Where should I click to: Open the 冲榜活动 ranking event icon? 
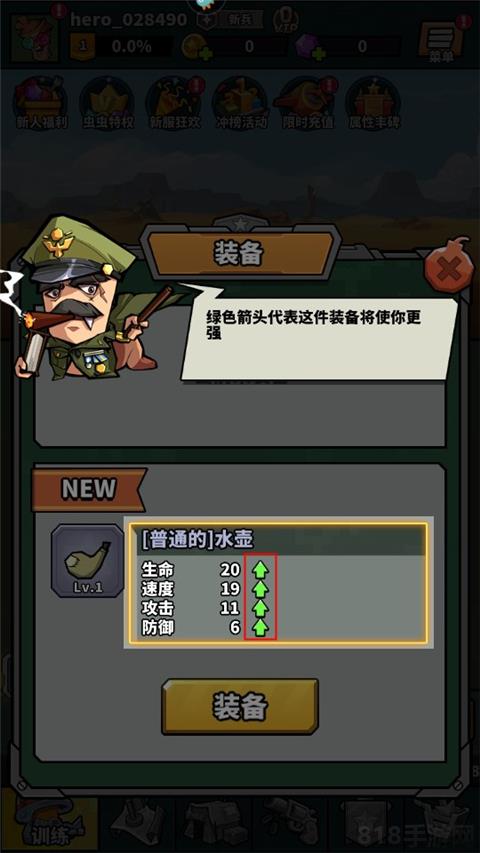(241, 102)
